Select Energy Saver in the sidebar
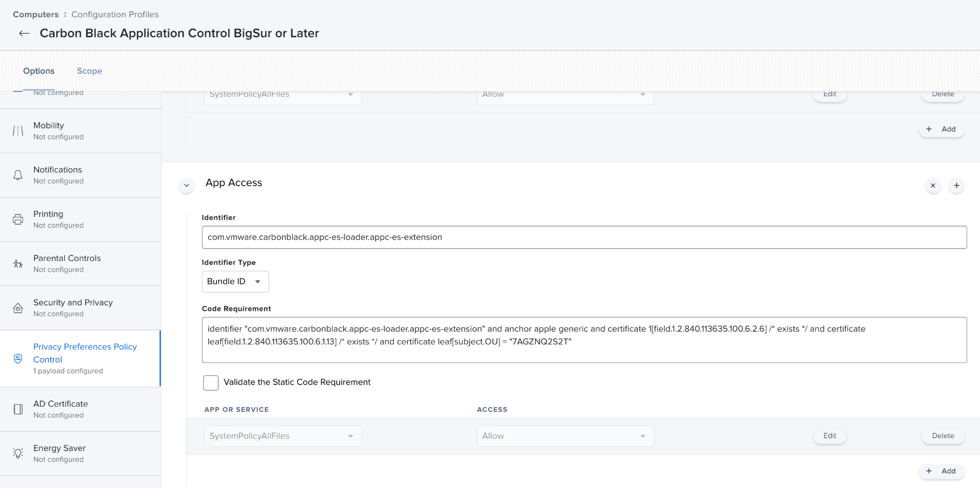The height and width of the screenshot is (488, 980). pyautogui.click(x=80, y=454)
